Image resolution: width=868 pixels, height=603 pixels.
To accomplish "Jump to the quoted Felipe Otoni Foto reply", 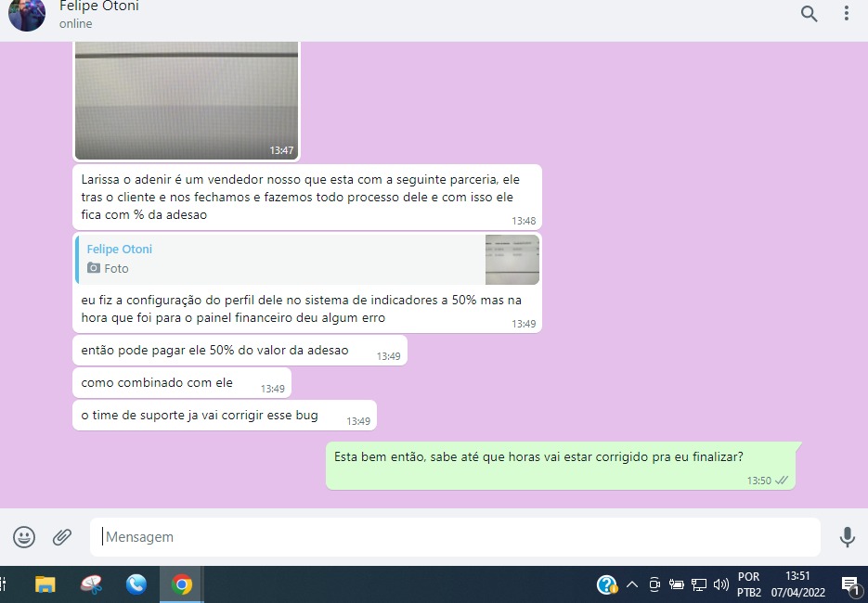I will (x=279, y=259).
